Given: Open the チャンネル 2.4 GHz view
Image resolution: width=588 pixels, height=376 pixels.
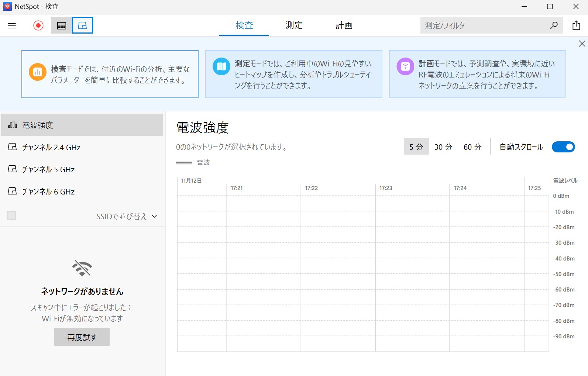Looking at the screenshot, I should pos(51,147).
